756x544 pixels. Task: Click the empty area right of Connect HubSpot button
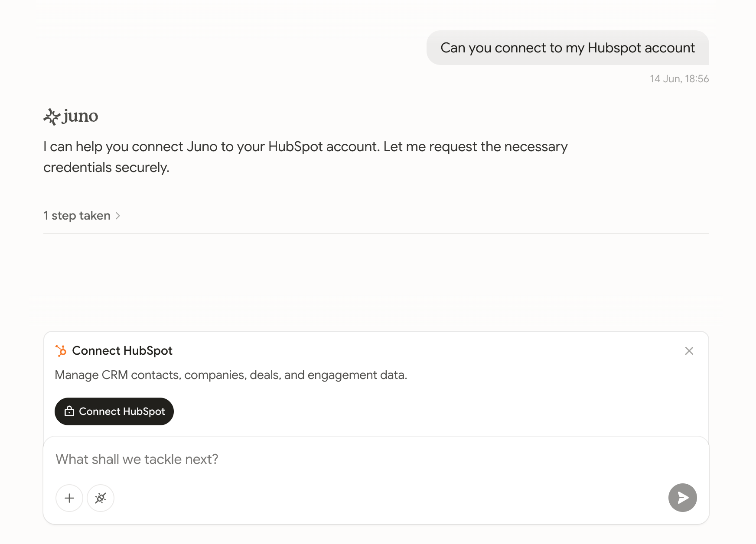click(x=433, y=411)
